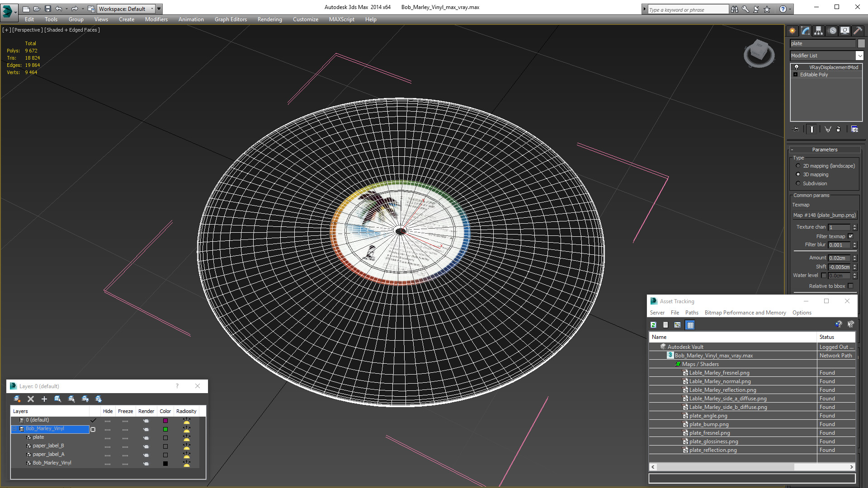Click the Refresh icon in Asset Tracking
This screenshot has width=868, height=488.
pos(653,325)
